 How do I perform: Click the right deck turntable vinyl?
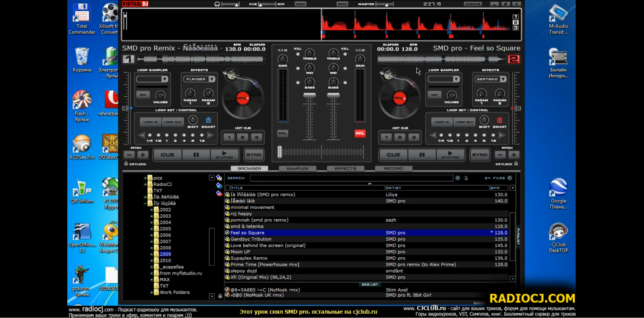400,98
